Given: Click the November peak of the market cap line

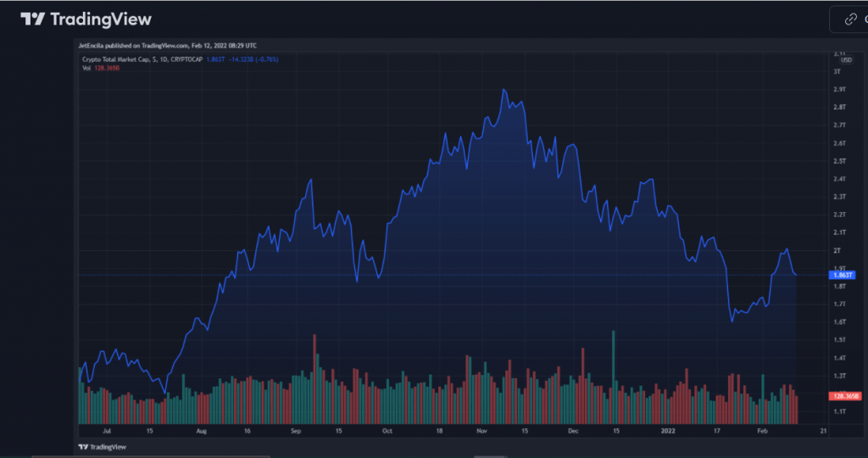Looking at the screenshot, I should 504,89.
